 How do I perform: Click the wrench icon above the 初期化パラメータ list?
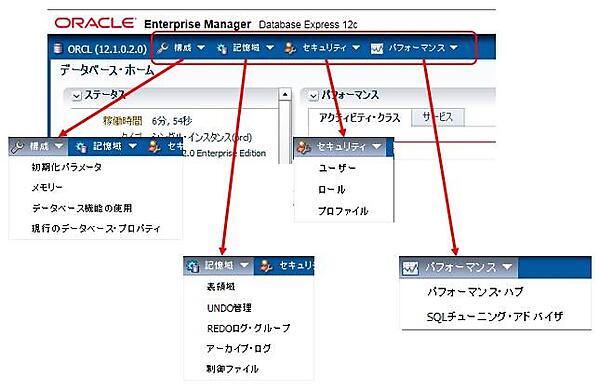(x=18, y=147)
